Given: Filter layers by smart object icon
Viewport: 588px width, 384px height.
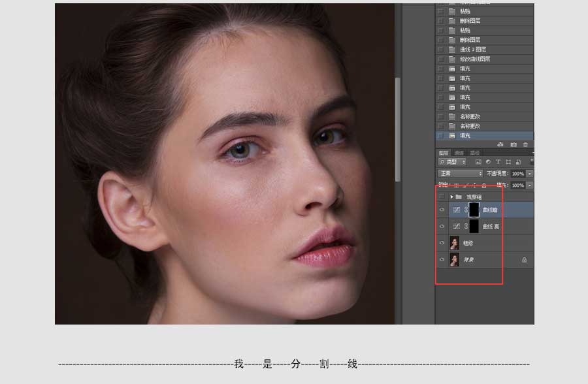Looking at the screenshot, I should [x=517, y=162].
